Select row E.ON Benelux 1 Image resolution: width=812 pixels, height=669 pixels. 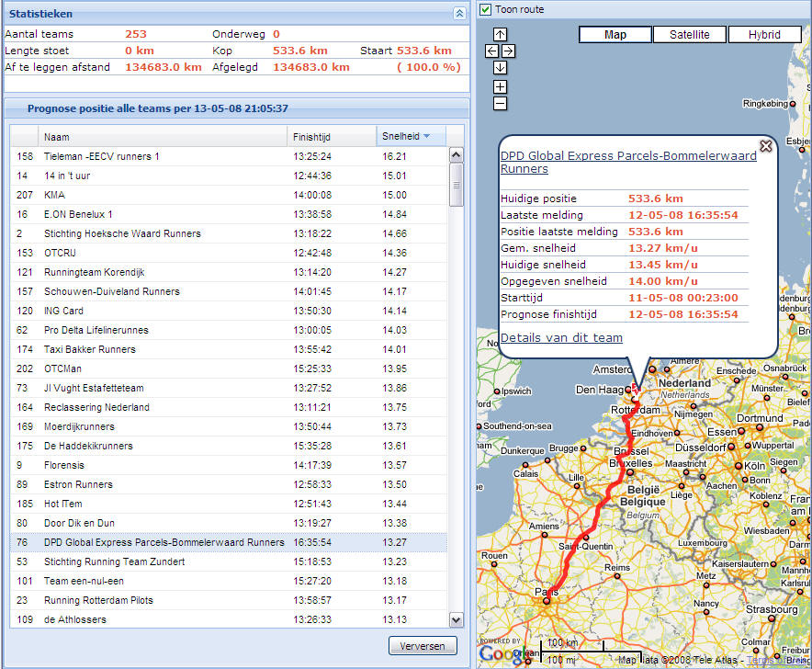tap(229, 214)
